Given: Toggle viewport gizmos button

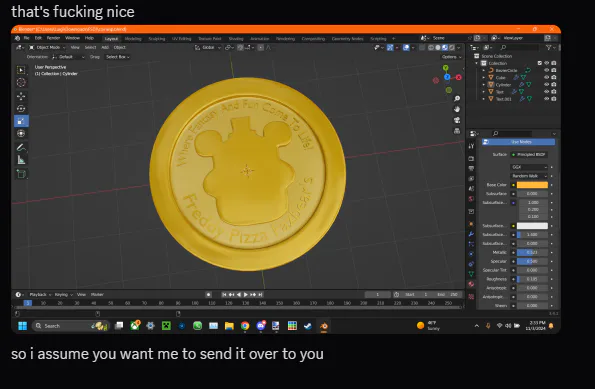Looking at the screenshot, I should point(390,47).
